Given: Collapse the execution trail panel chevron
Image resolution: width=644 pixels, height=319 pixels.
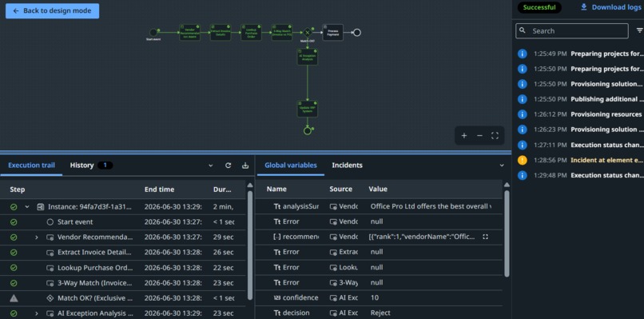Looking at the screenshot, I should [x=211, y=165].
